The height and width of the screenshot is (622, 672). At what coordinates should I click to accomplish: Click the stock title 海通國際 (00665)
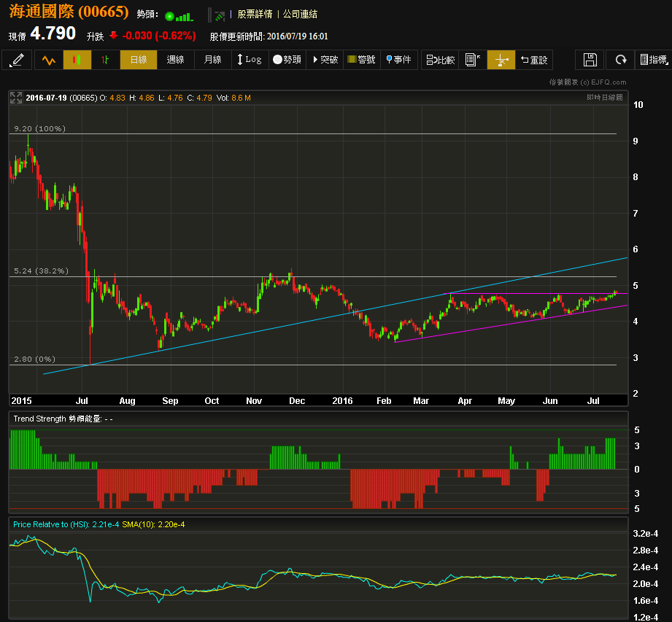click(x=69, y=12)
